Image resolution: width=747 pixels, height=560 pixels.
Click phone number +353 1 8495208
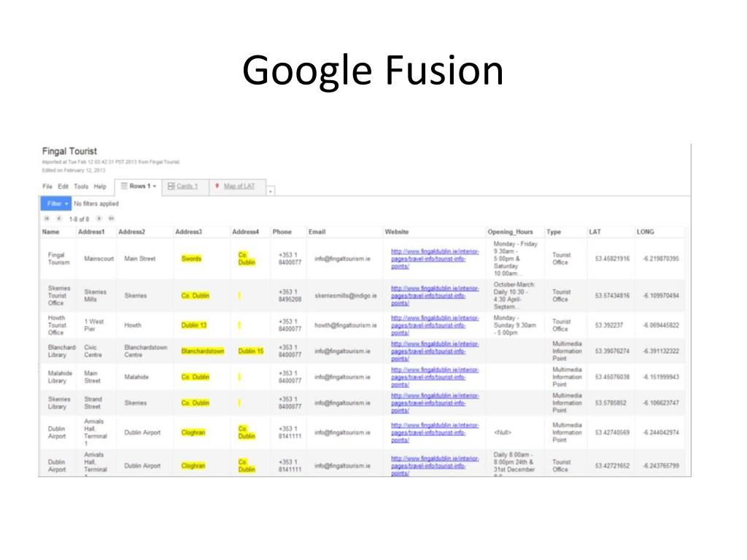(x=290, y=296)
